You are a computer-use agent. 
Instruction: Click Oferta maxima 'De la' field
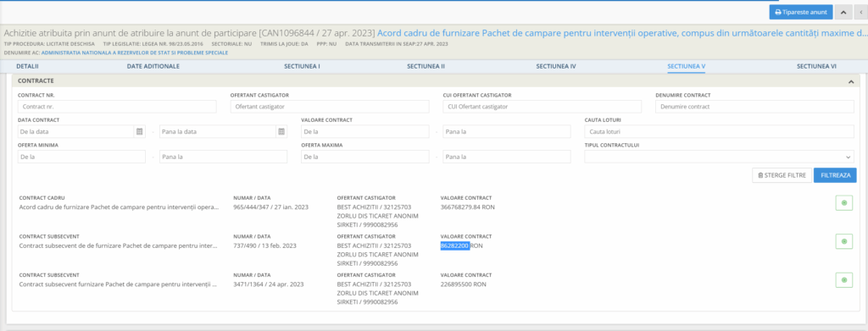tap(364, 157)
